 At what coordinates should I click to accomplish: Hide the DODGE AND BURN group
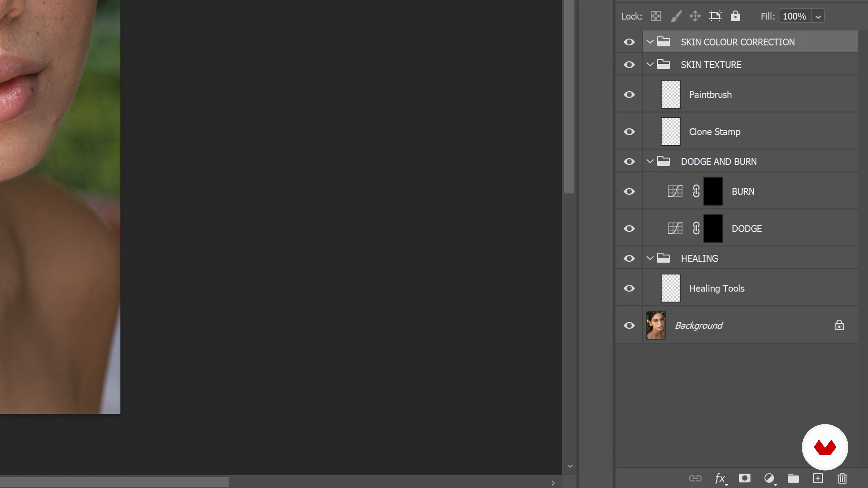click(629, 162)
